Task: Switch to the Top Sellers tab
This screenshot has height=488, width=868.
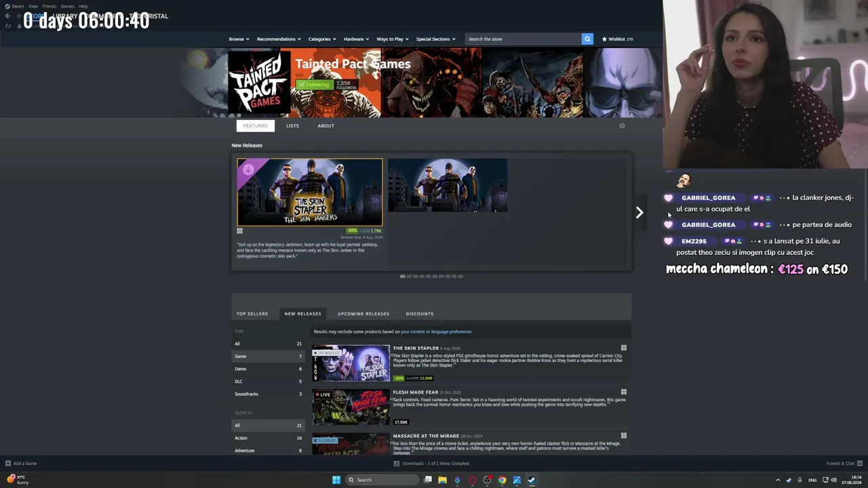Action: [x=252, y=314]
